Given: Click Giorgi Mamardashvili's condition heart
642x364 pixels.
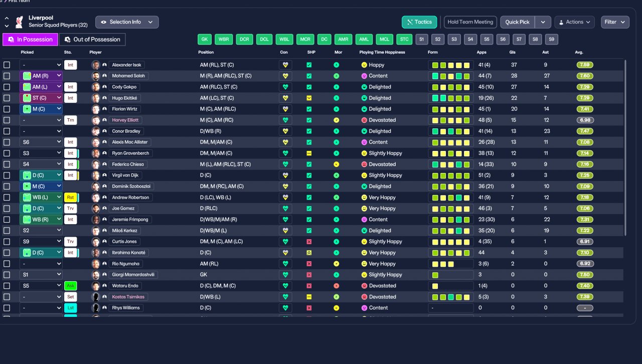Looking at the screenshot, I should point(286,274).
